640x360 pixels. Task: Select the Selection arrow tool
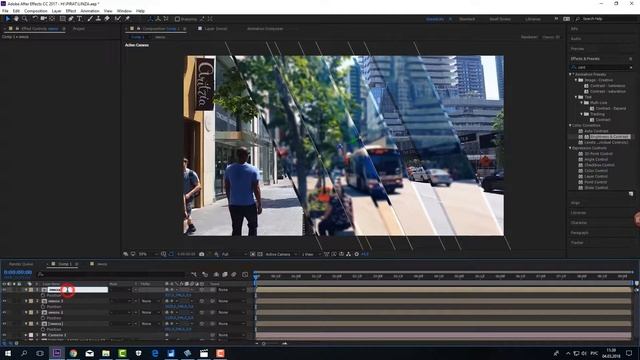(x=7, y=19)
